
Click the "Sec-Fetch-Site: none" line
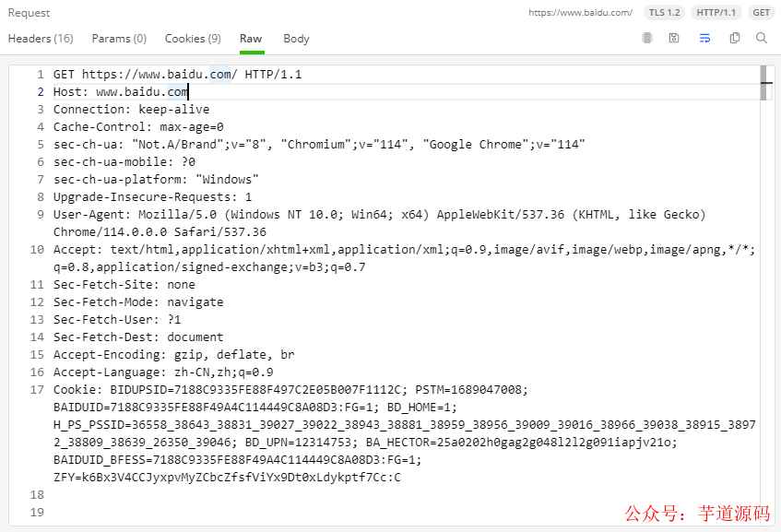[x=124, y=284]
